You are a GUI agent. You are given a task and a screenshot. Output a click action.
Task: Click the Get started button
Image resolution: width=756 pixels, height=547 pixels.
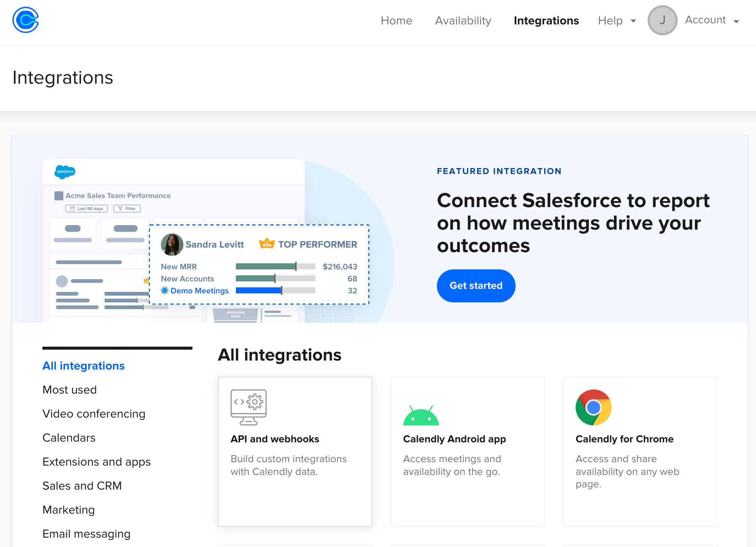476,286
